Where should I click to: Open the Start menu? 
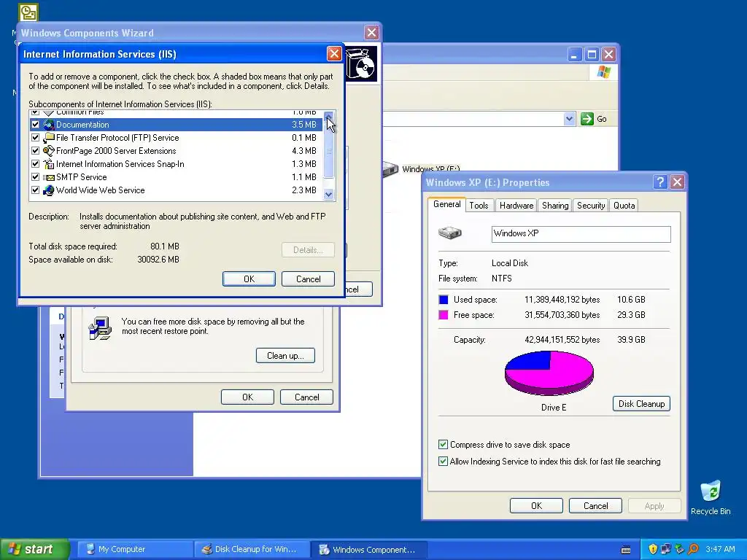[34, 549]
